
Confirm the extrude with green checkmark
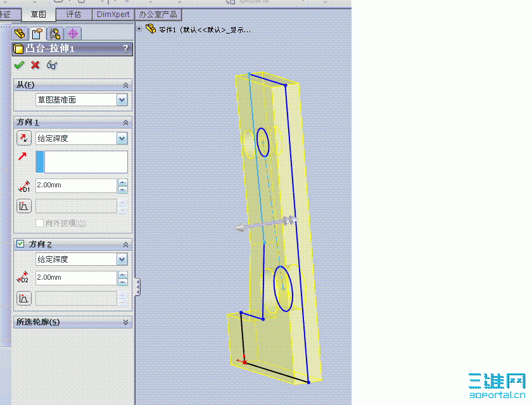click(19, 65)
